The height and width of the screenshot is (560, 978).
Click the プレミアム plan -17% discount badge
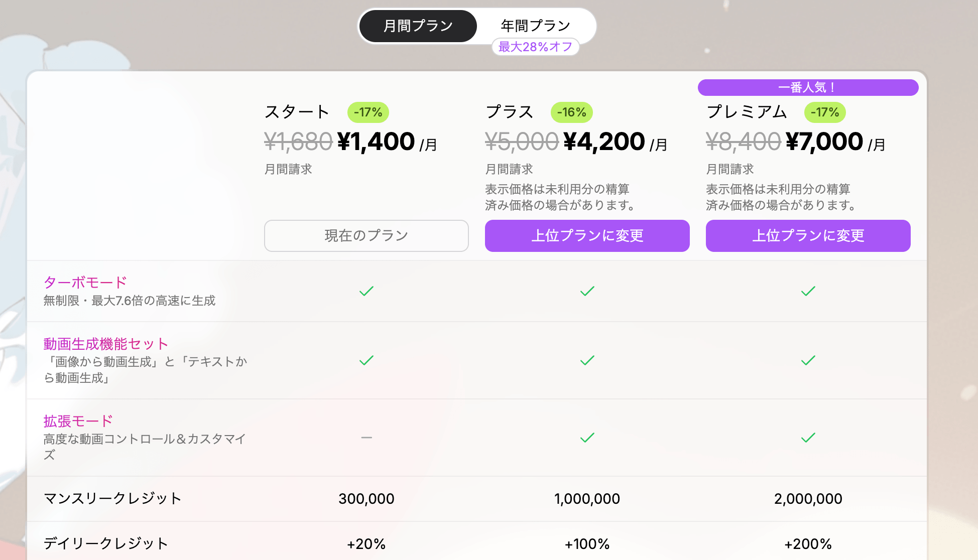825,112
